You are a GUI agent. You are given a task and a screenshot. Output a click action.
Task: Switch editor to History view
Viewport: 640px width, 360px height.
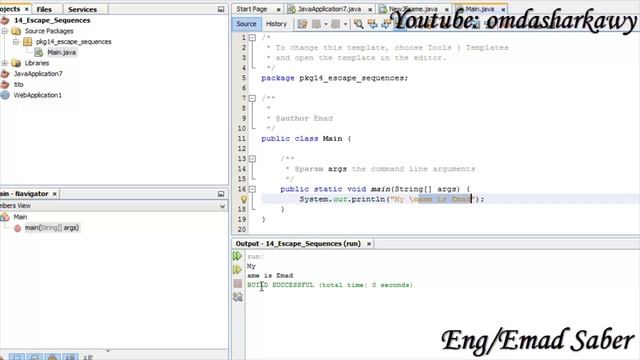coord(276,24)
